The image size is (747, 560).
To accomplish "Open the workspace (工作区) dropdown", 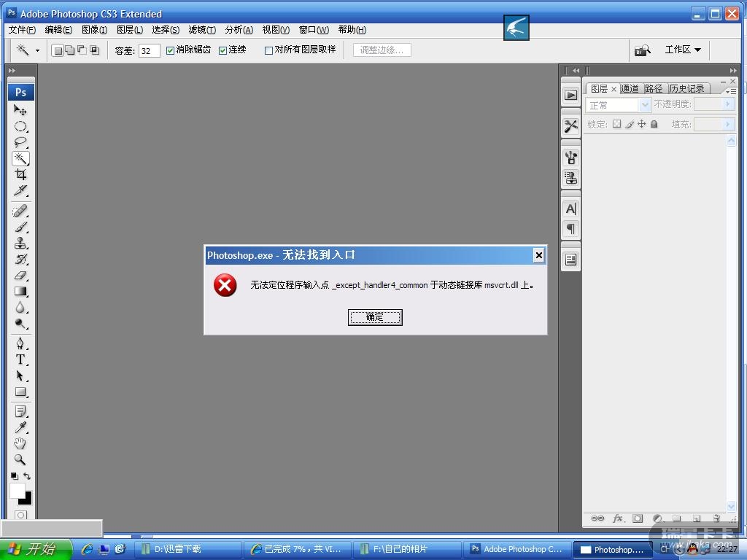I will tap(683, 50).
